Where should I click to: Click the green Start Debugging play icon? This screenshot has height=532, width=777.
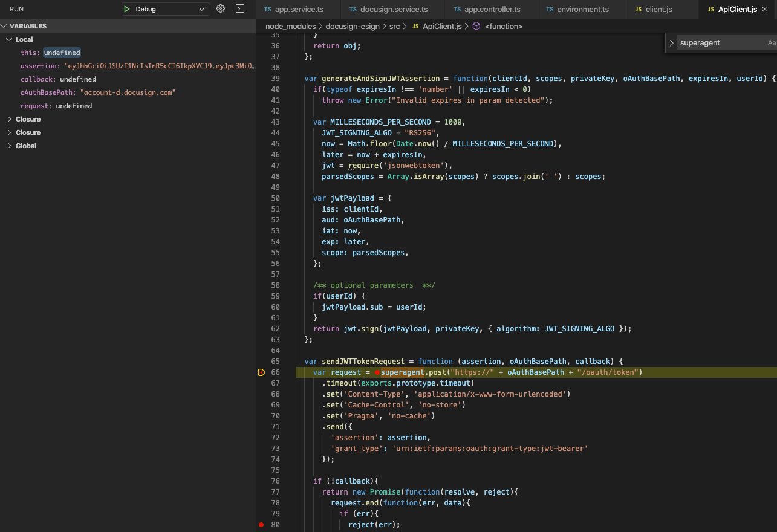click(x=127, y=9)
